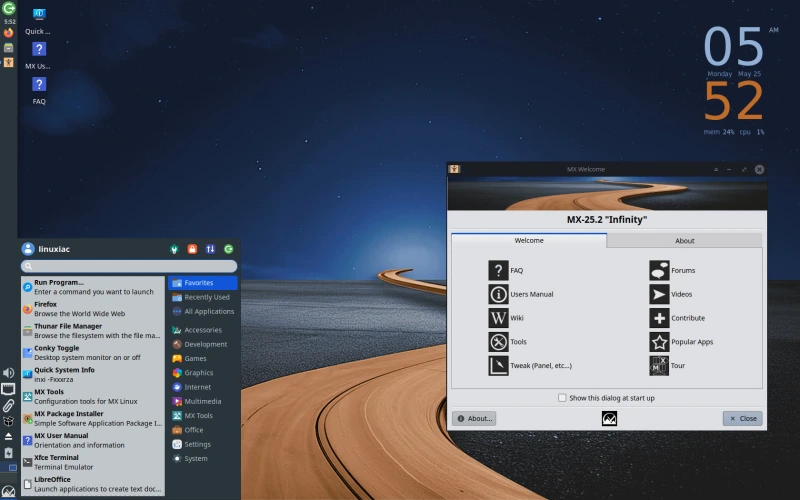Open the Wiki entry in MX Welcome

pyautogui.click(x=506, y=318)
